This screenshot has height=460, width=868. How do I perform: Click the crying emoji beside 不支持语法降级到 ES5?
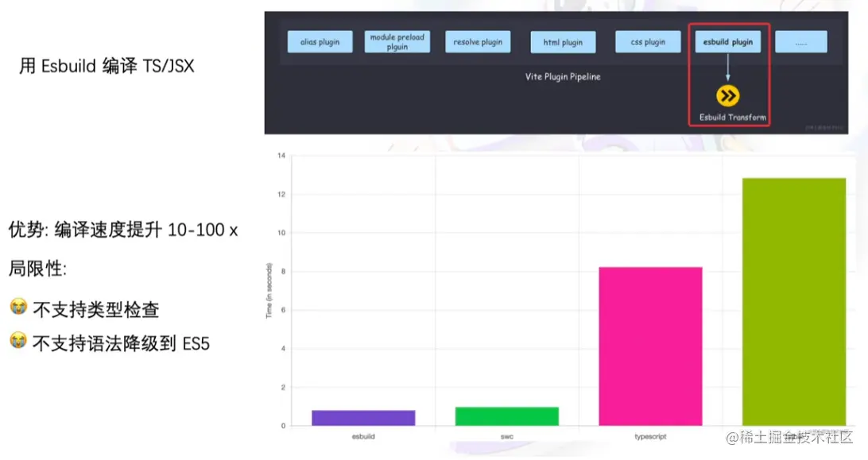point(18,341)
